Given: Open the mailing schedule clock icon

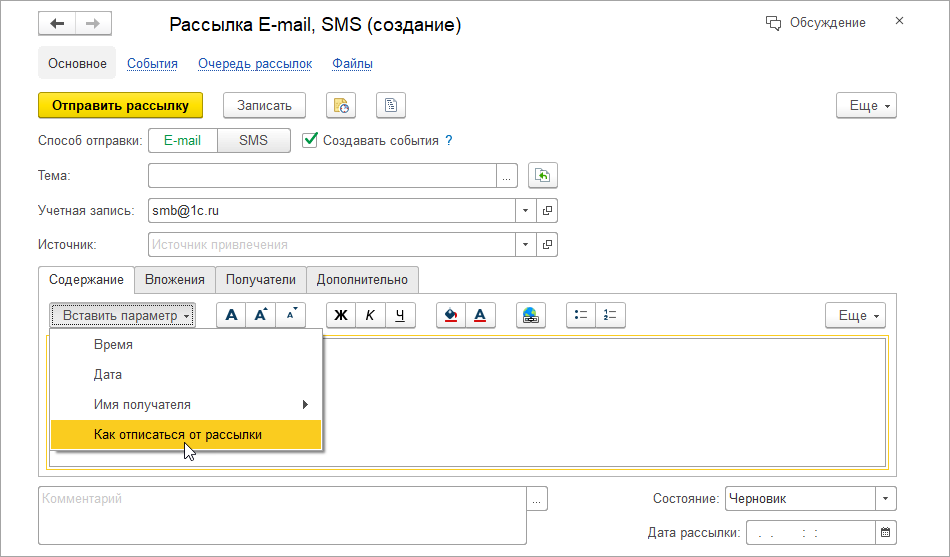Looking at the screenshot, I should tap(341, 105).
